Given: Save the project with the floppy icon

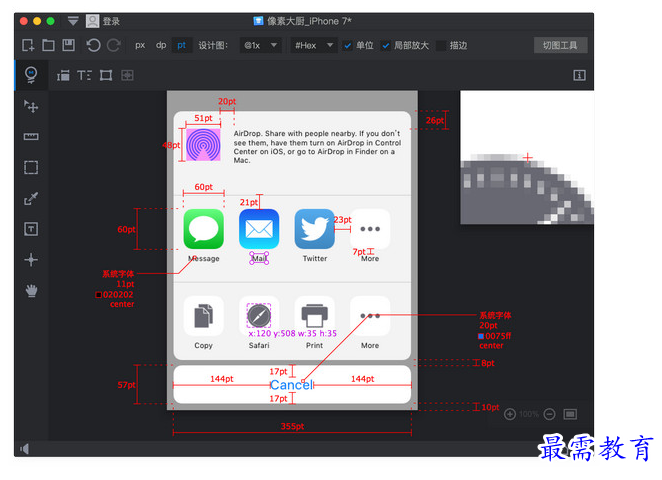Looking at the screenshot, I should click(68, 45).
